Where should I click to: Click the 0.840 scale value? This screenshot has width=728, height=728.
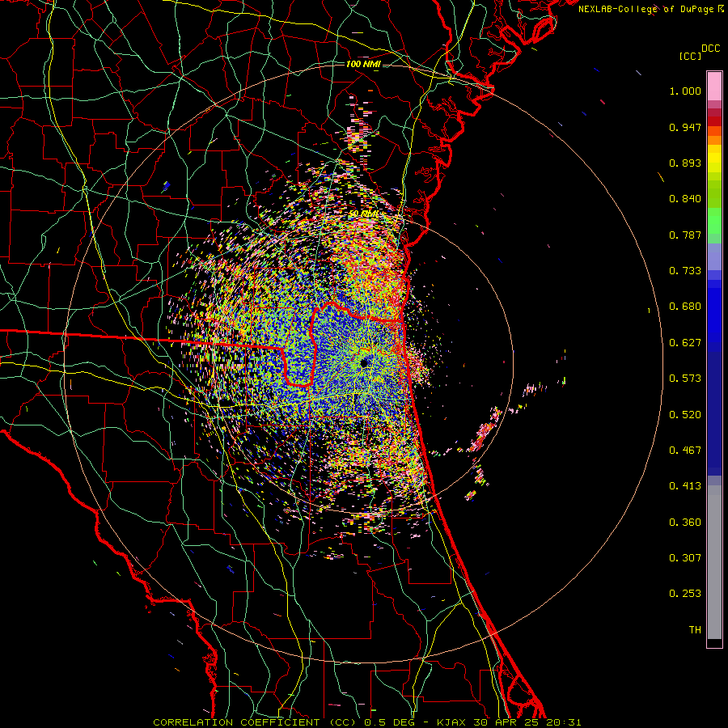coord(685,199)
